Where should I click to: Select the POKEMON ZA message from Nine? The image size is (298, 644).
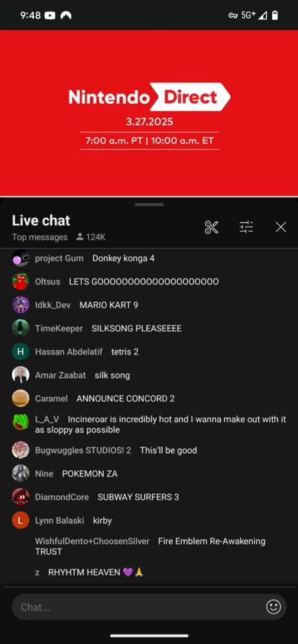[x=90, y=473]
